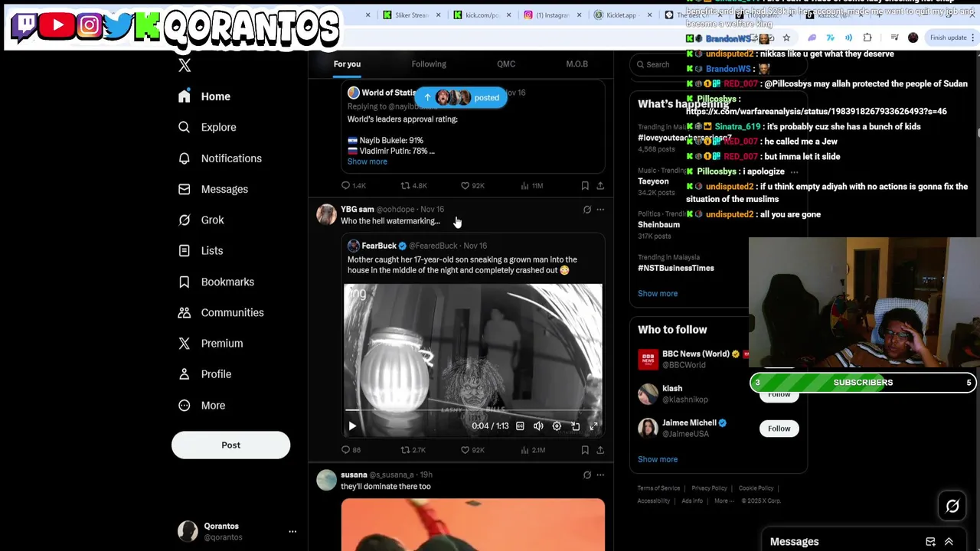980x551 pixels.
Task: Ask Grok about YBG sam's post
Action: (x=587, y=209)
